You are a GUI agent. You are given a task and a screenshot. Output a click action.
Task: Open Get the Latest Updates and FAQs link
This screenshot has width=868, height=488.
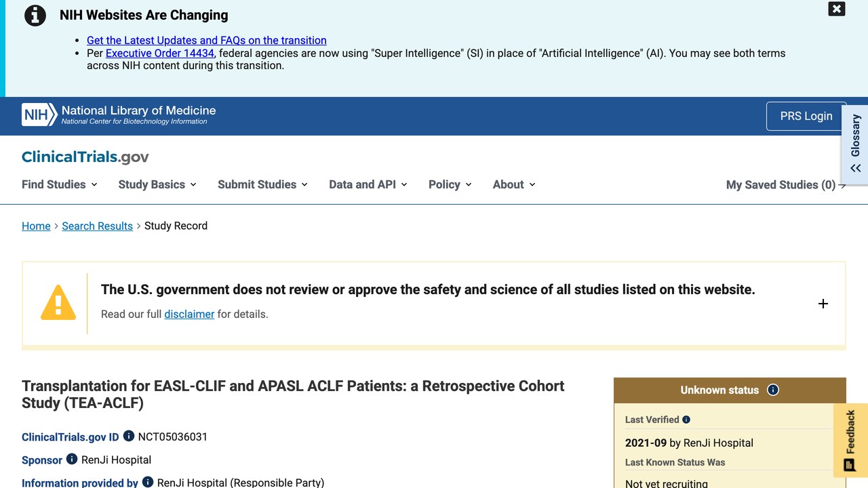pos(207,41)
